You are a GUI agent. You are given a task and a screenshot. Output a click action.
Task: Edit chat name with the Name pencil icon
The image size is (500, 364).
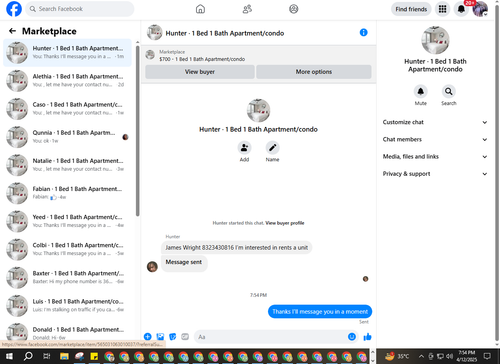[x=272, y=148]
